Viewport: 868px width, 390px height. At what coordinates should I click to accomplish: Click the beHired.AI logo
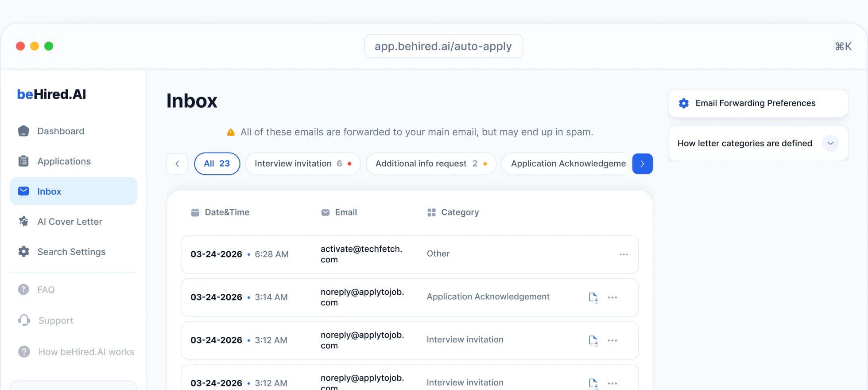51,94
